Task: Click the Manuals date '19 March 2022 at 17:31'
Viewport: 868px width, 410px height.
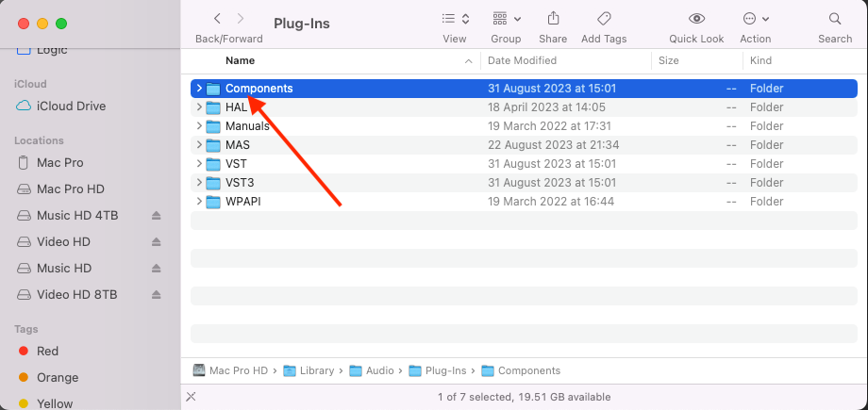Action: [x=549, y=126]
